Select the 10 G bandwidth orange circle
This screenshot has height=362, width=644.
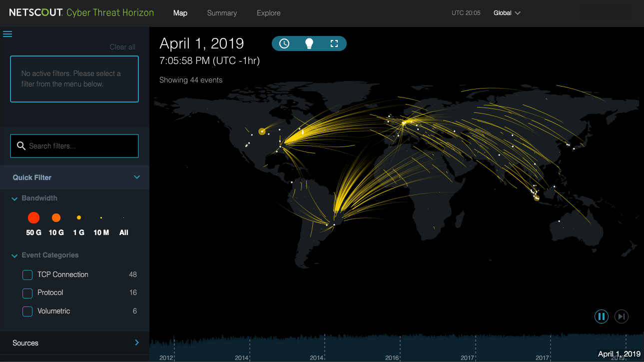click(x=56, y=217)
